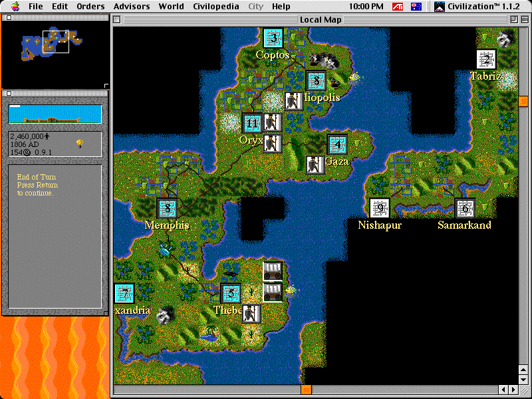Select the Memphis city tile
Viewport: 532px width, 399px height.
pos(168,208)
